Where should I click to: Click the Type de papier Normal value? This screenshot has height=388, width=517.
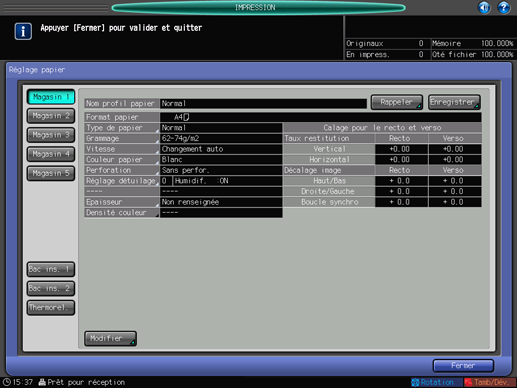(221, 128)
